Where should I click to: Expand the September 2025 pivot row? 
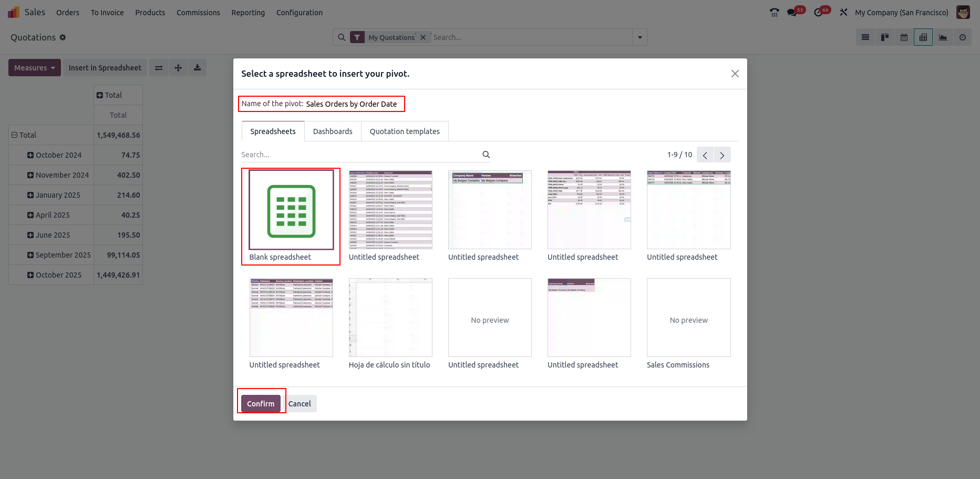[x=30, y=255]
